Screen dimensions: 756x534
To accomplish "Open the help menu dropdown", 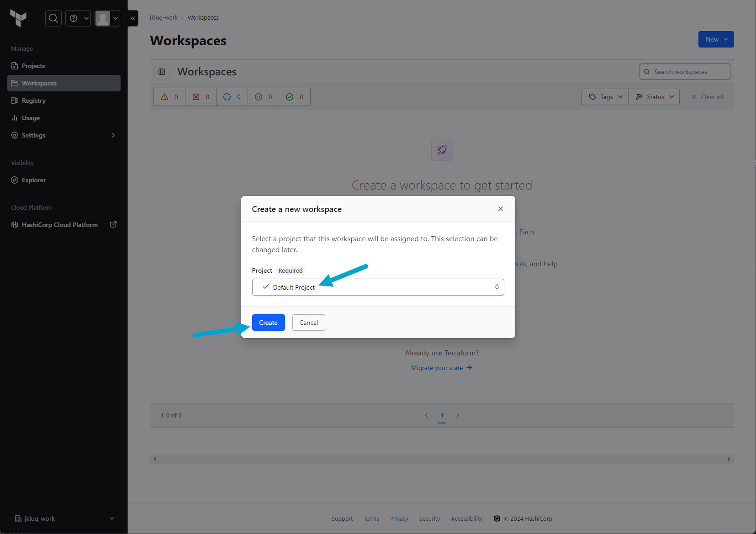I will 78,18.
